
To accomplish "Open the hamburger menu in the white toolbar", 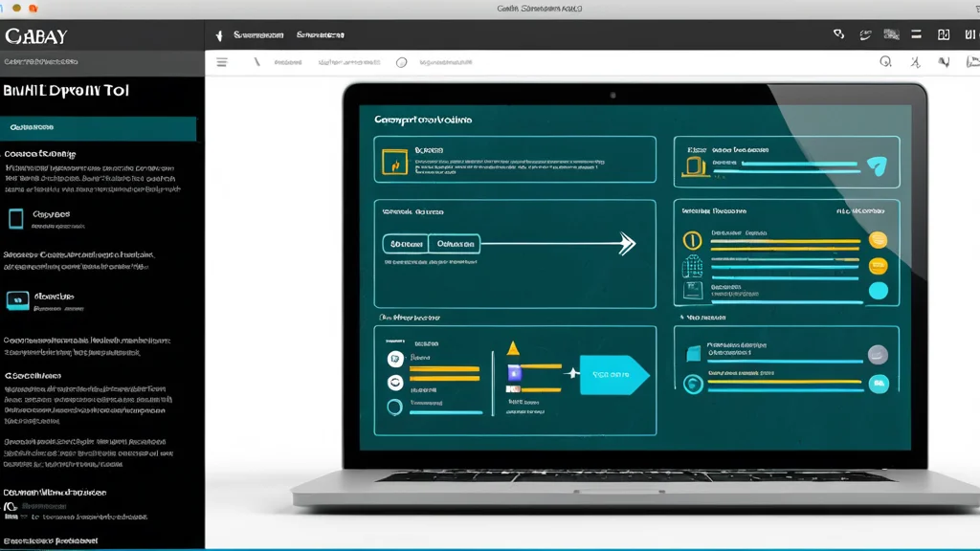I will pos(222,62).
